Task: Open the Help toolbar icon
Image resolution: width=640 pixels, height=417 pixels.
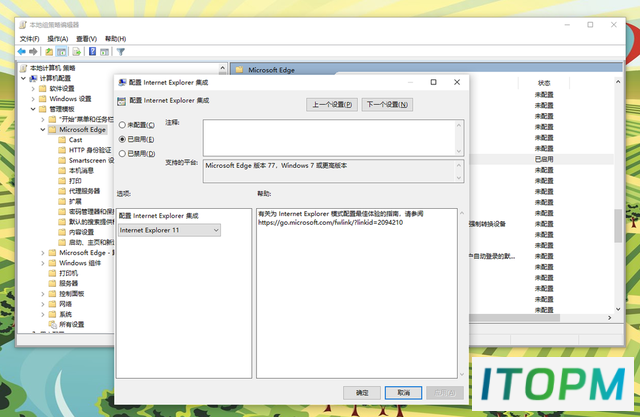Action: click(x=93, y=51)
